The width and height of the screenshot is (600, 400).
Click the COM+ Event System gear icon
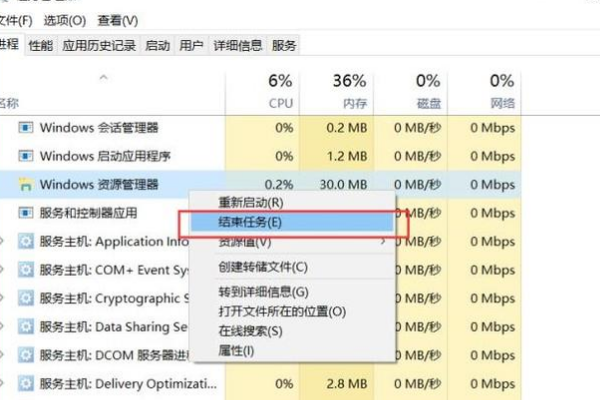pyautogui.click(x=27, y=270)
